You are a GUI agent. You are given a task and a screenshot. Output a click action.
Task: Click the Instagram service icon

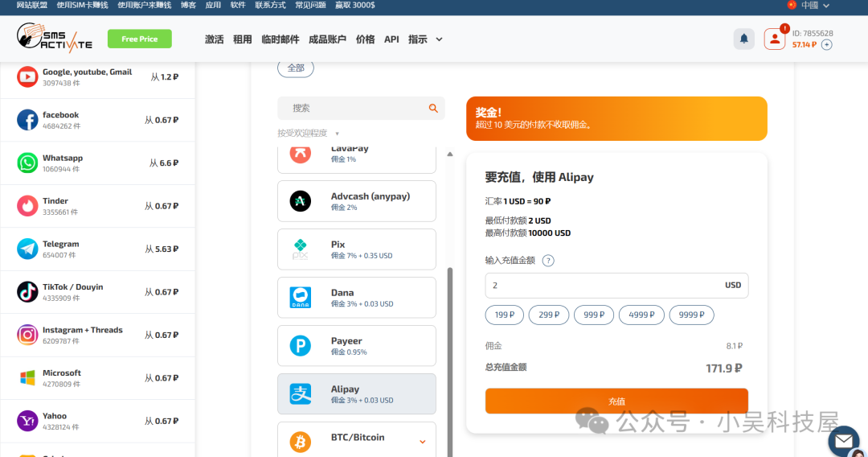click(27, 336)
